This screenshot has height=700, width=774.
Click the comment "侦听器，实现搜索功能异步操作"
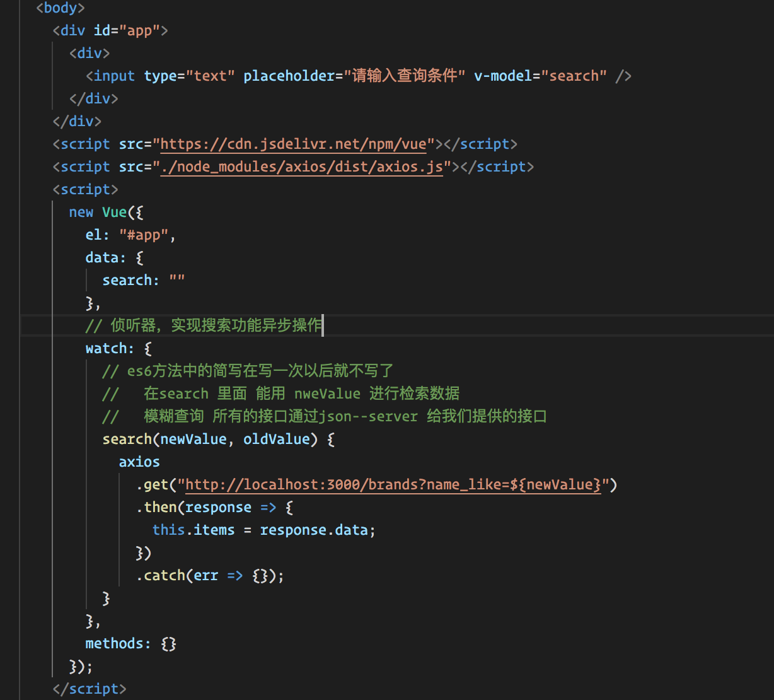204,325
